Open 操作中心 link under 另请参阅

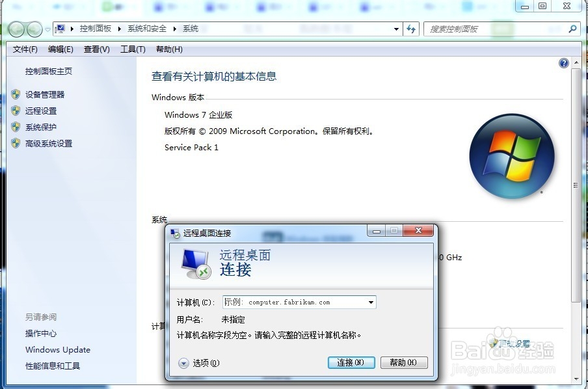41,334
